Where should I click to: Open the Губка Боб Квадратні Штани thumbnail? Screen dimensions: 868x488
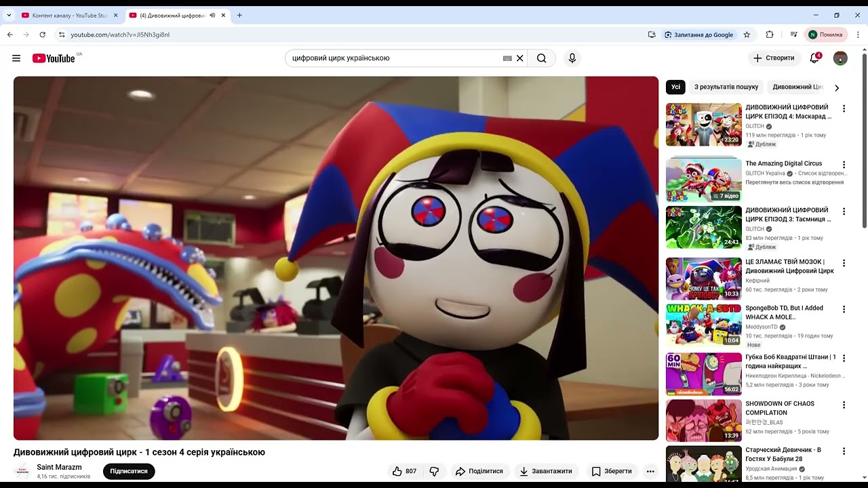(704, 374)
